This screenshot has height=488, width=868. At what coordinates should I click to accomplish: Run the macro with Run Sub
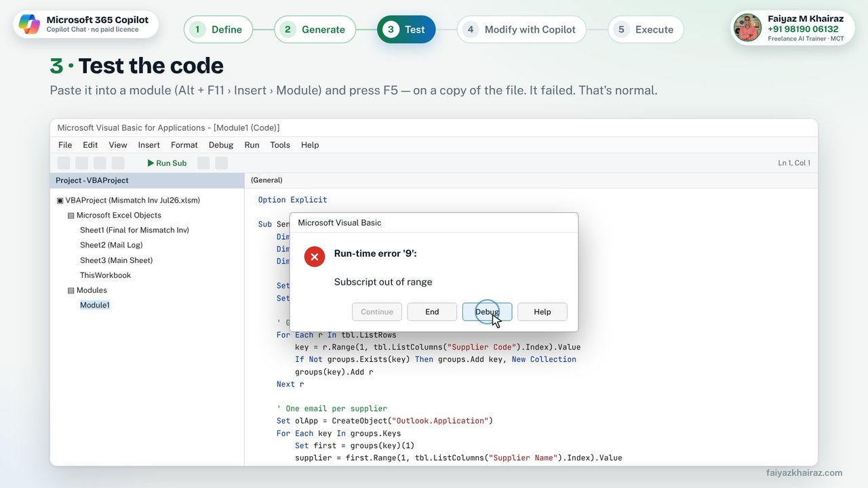coord(167,163)
